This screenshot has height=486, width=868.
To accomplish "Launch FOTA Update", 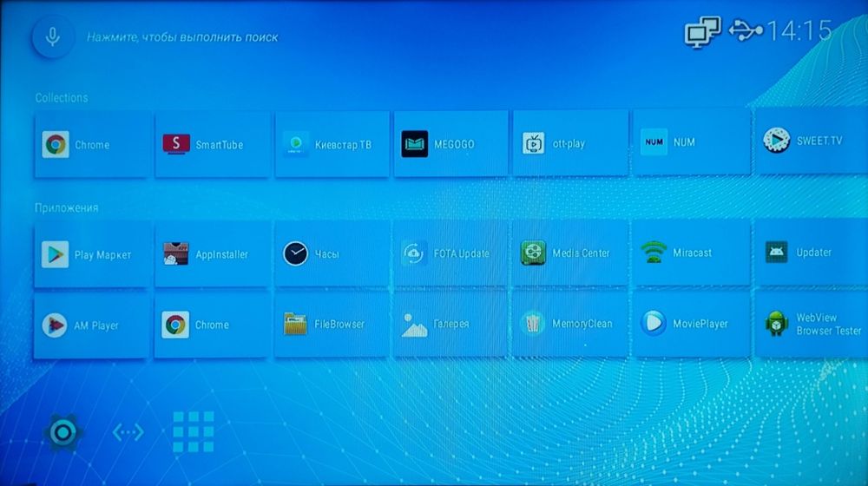I will [450, 253].
